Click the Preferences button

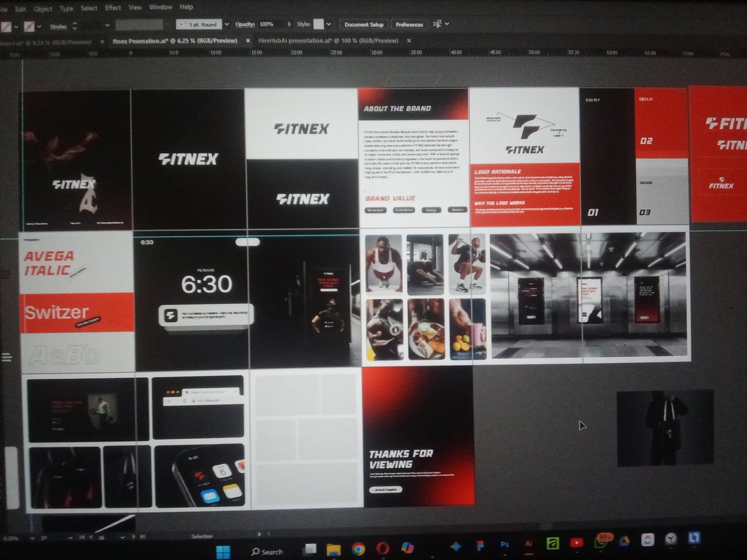409,24
